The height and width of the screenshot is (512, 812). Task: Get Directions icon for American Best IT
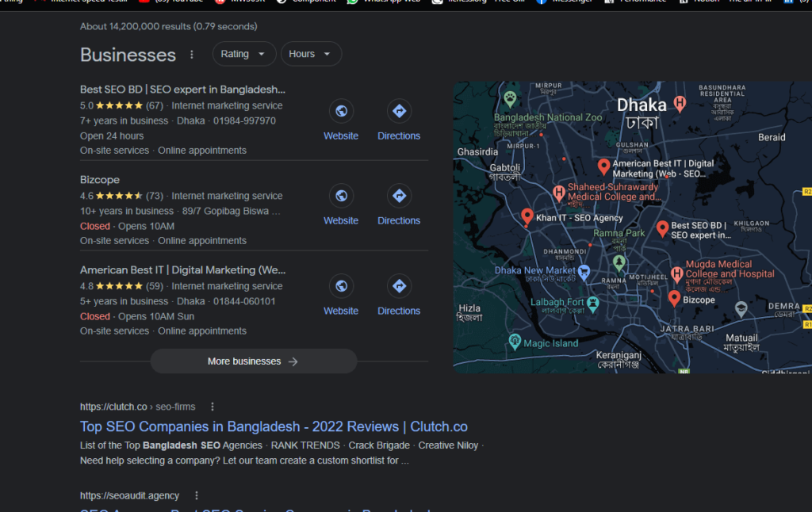[x=399, y=286]
